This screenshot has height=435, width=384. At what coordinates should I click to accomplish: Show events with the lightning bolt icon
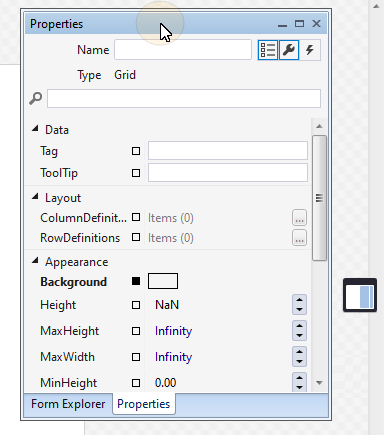click(310, 50)
